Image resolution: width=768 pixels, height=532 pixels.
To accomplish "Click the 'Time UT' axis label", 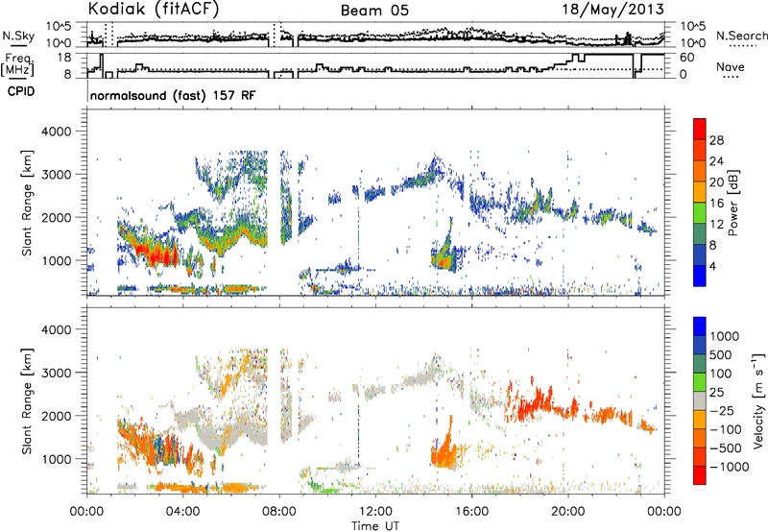I will tap(375, 526).
